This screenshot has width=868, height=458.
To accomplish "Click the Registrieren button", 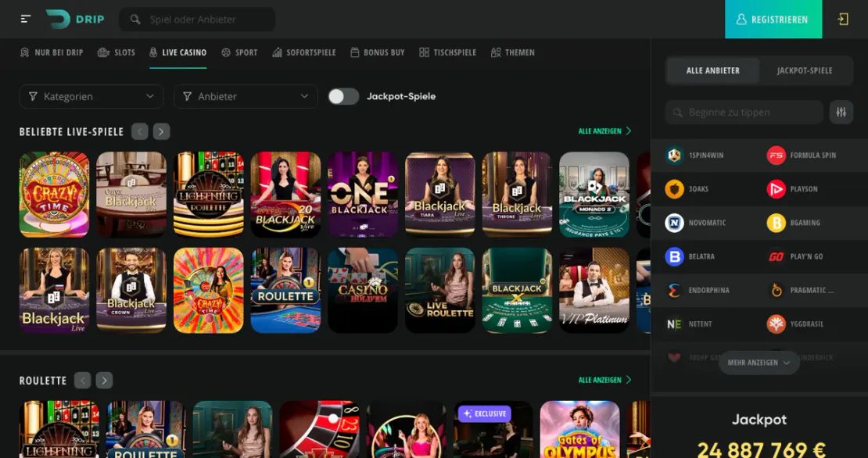I will (773, 20).
